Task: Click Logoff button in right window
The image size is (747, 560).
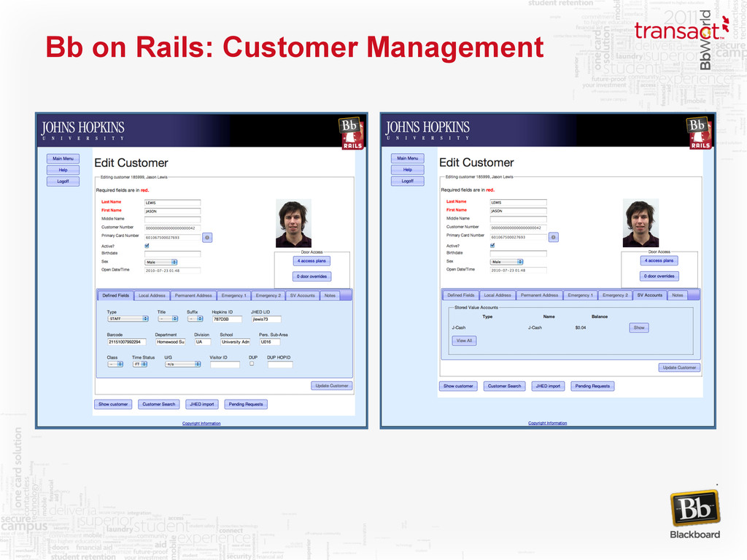Action: pos(407,181)
